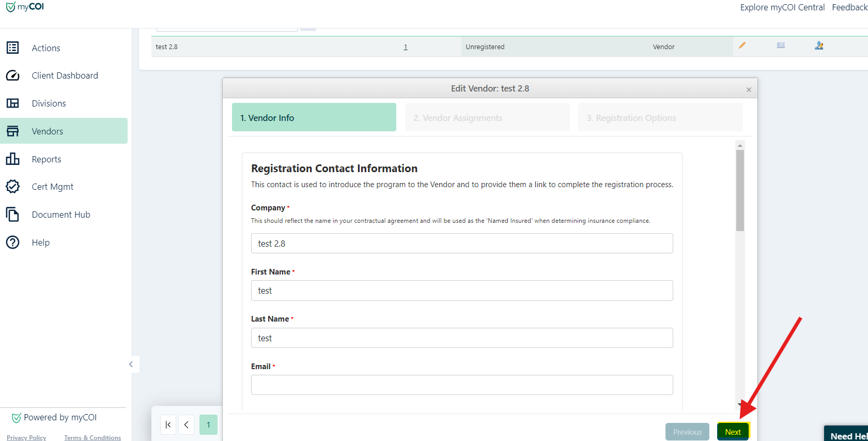Click envelope email icon in vendor row
The width and height of the screenshot is (868, 441).
(x=781, y=45)
